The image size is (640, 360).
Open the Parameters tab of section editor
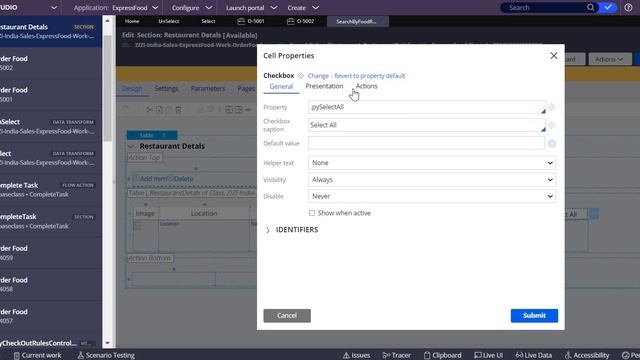(x=208, y=89)
